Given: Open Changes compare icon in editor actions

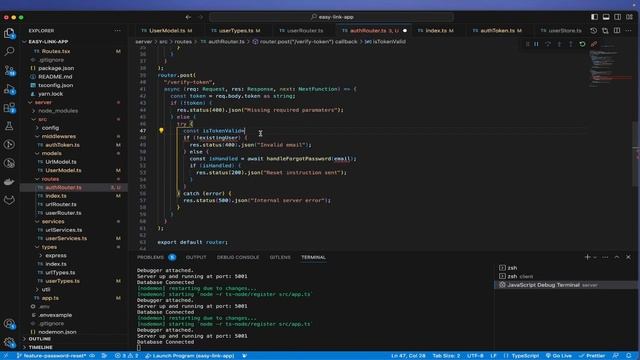Looking at the screenshot, I should click(605, 31).
